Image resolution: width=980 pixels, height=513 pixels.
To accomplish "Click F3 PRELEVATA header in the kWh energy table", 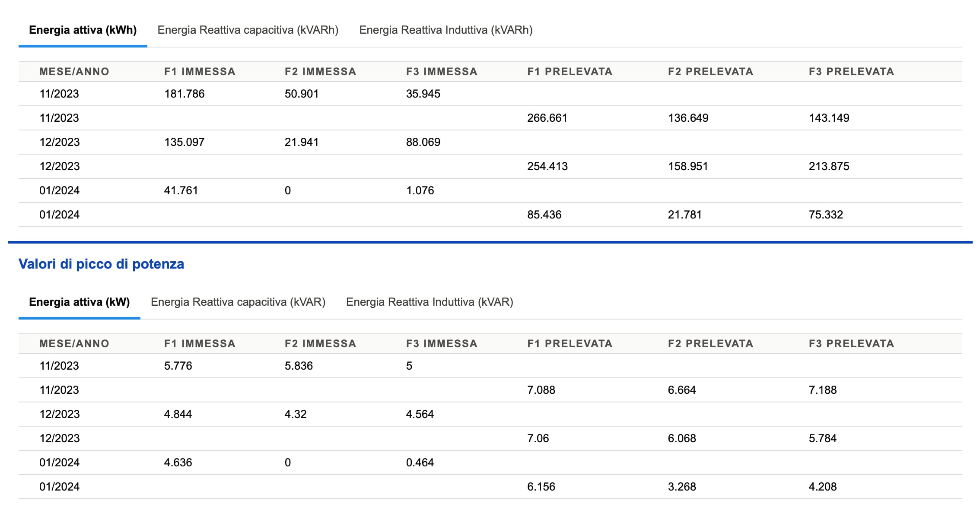I will coord(851,72).
